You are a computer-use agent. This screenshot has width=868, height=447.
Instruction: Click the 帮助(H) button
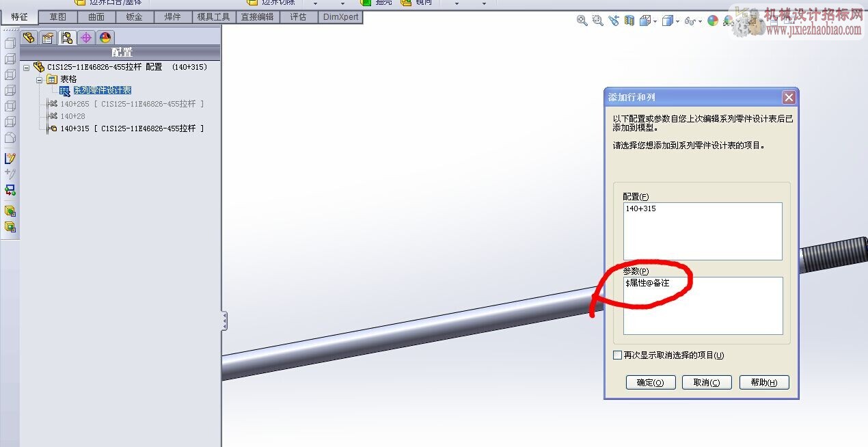pyautogui.click(x=764, y=383)
